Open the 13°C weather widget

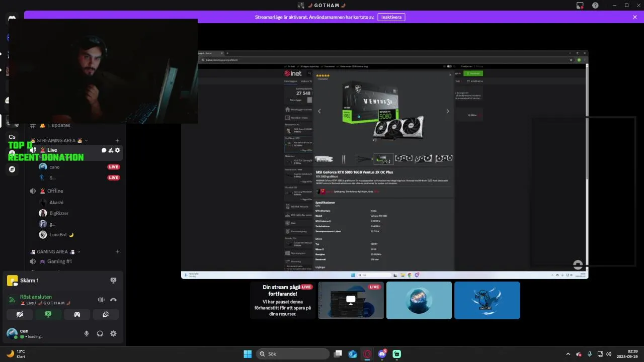[x=15, y=354]
